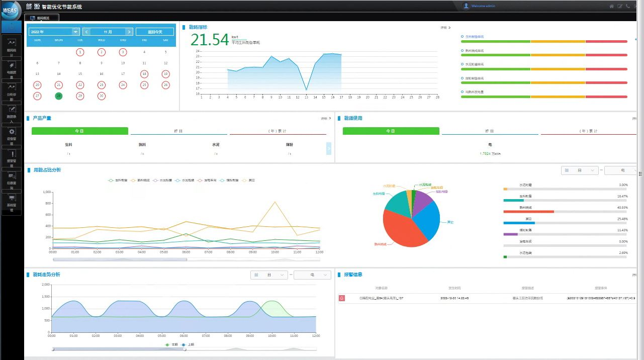Go to next month in calendar

129,32
